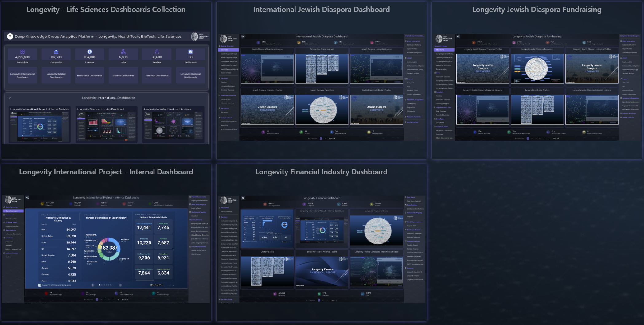The height and width of the screenshot is (325, 644).
Task: Open the Jewish Diaspora Ecosystem preview
Action: point(322,110)
